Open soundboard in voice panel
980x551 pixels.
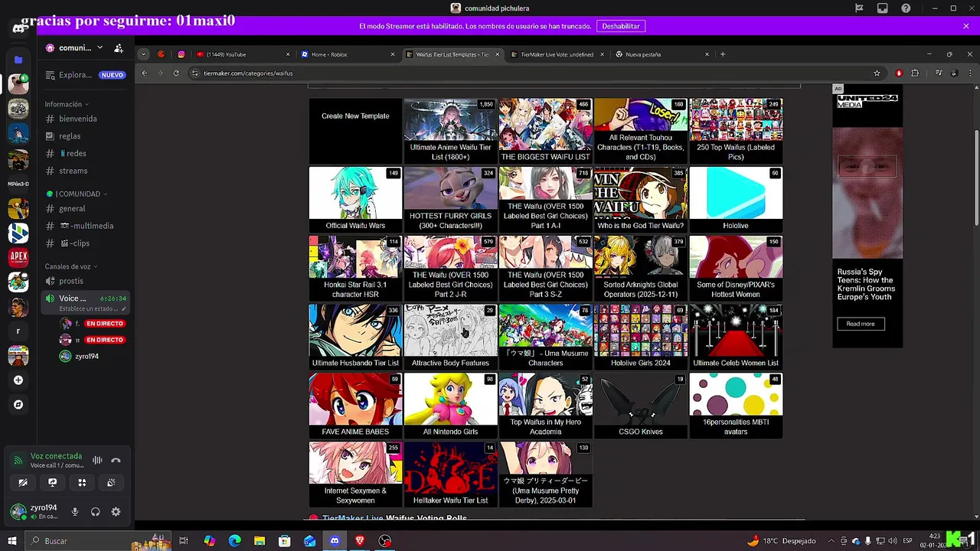tap(111, 483)
